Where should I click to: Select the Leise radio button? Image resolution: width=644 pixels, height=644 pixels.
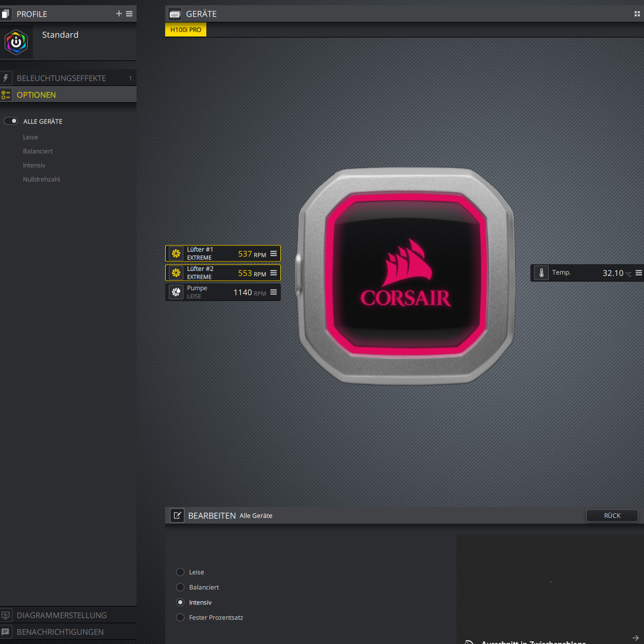180,572
